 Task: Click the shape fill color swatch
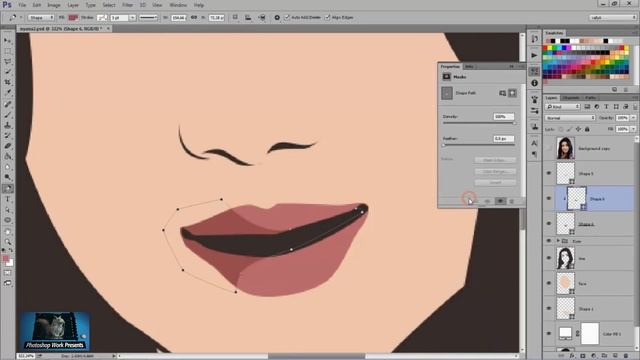(x=73, y=18)
